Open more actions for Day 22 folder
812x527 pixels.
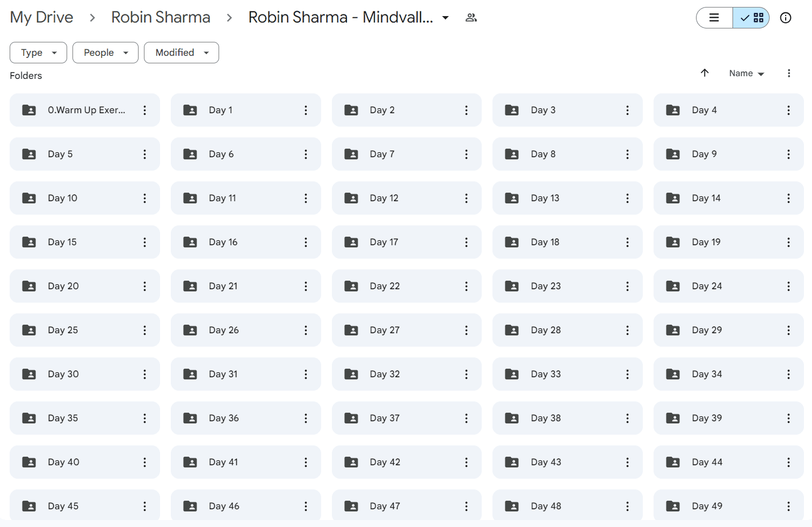466,286
